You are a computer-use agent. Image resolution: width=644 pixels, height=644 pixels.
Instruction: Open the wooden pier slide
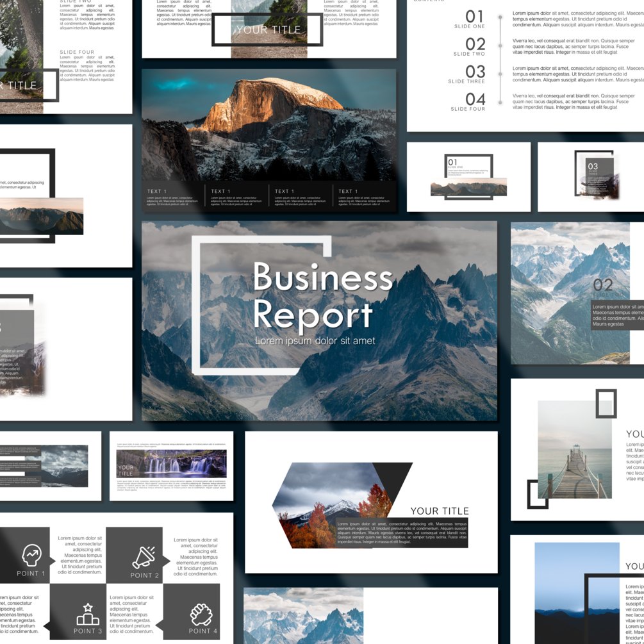coord(577,449)
